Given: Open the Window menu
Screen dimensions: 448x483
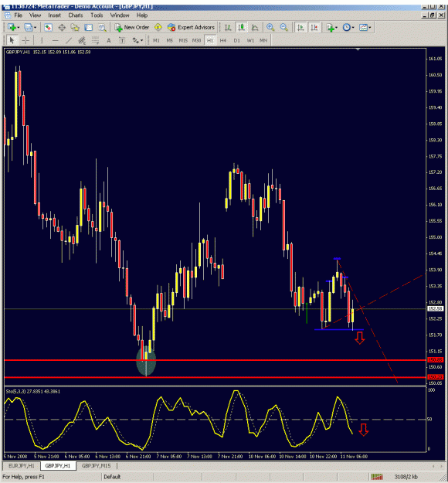Looking at the screenshot, I should [120, 15].
